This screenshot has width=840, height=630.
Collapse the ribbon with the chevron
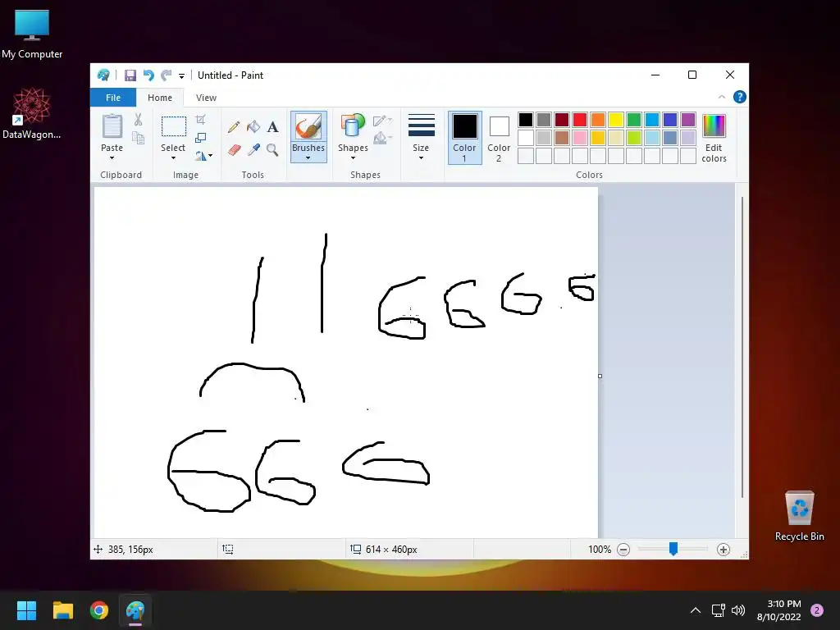722,97
